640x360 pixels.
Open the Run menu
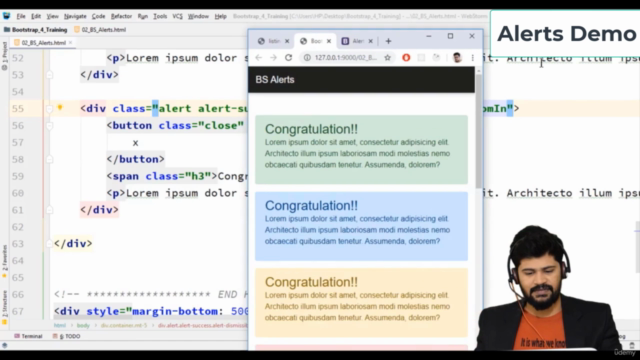pos(142,16)
